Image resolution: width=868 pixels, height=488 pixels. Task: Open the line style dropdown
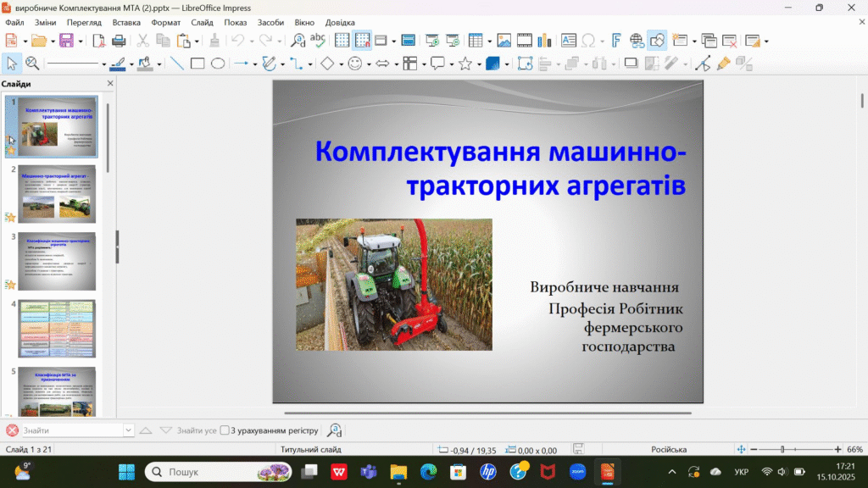(104, 64)
